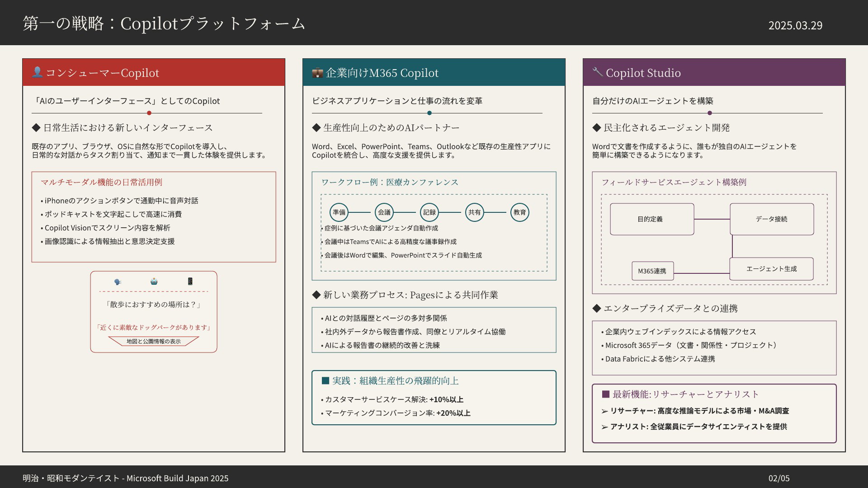
Task: Click the box title マルチモーダル機能の日常活用例
Action: tap(102, 182)
